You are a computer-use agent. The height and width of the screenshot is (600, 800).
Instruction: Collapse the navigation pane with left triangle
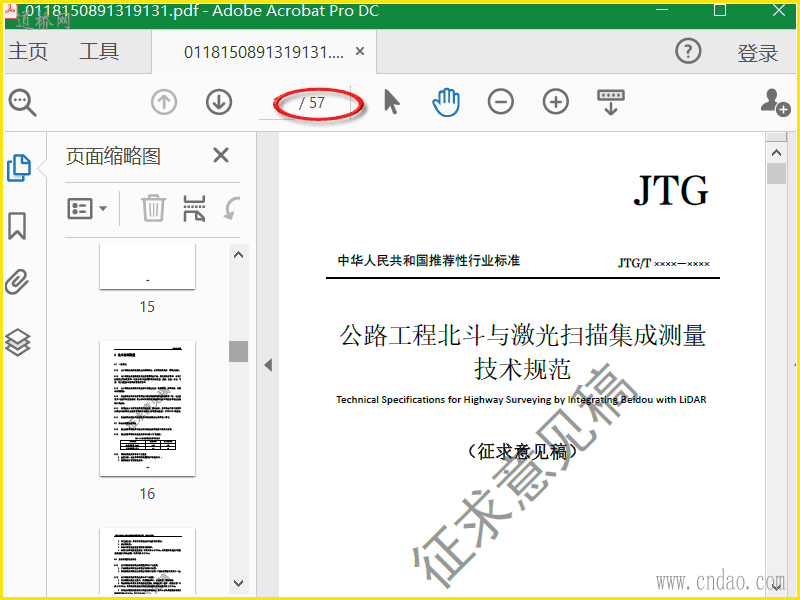point(268,365)
